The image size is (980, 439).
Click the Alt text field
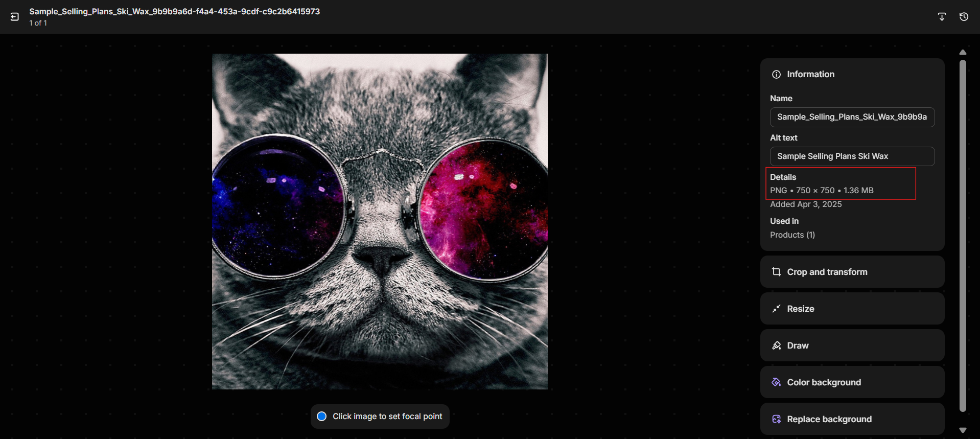852,156
